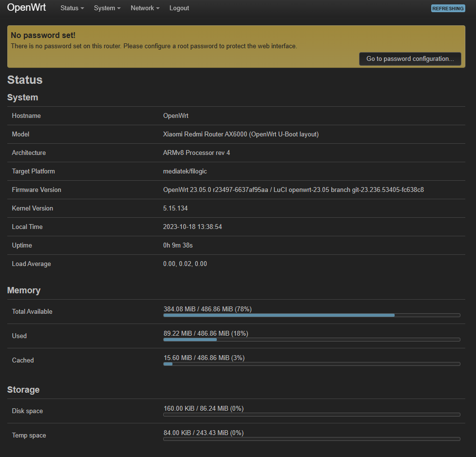Select the Cached memory usage bar
This screenshot has height=457, width=476.
click(311, 364)
